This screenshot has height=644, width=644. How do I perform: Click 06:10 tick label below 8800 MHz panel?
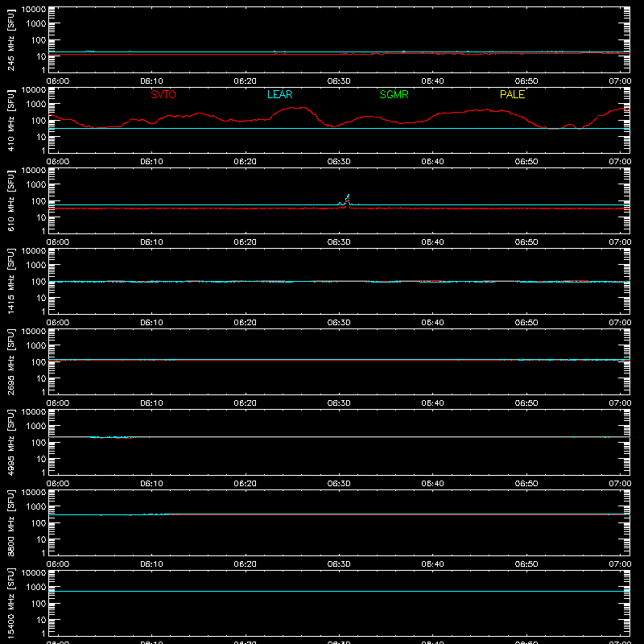(x=151, y=564)
